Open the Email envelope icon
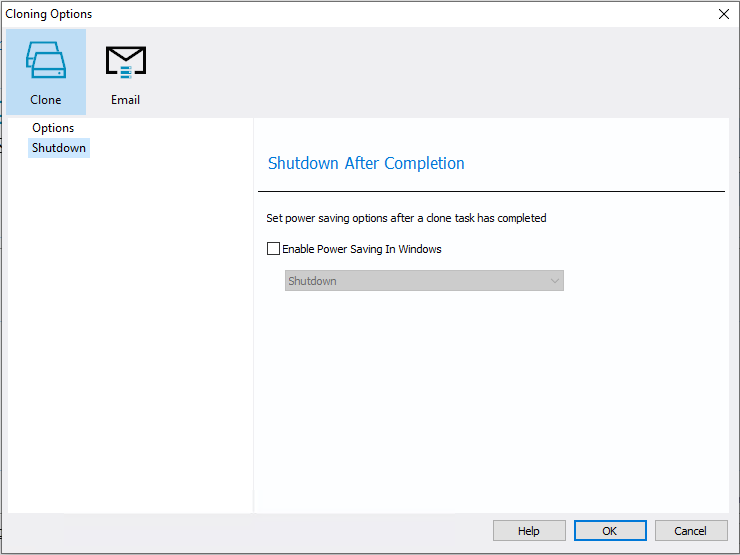740x555 pixels. click(126, 61)
